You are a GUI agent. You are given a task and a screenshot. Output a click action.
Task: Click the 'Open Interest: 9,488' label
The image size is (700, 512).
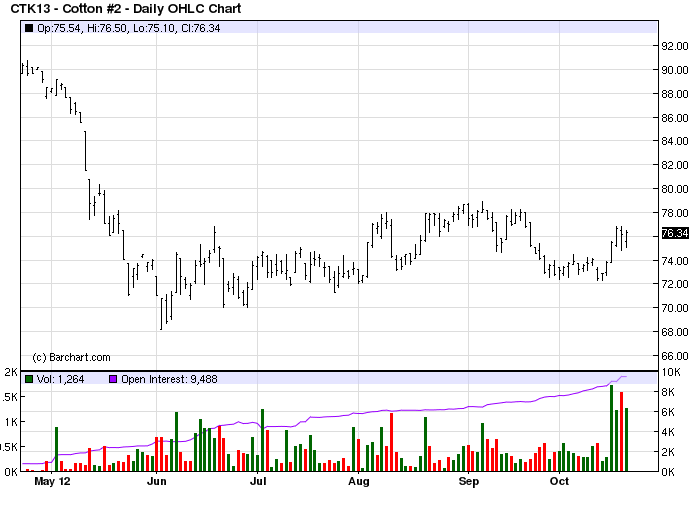point(169,379)
